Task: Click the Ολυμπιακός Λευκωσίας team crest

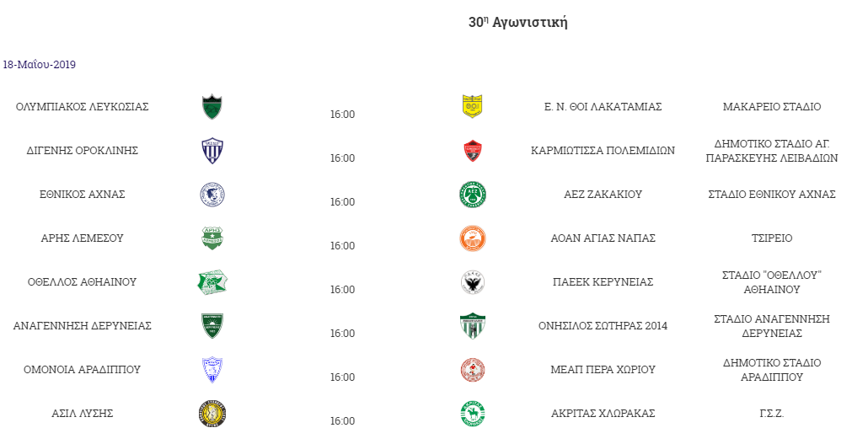Action: (212, 107)
